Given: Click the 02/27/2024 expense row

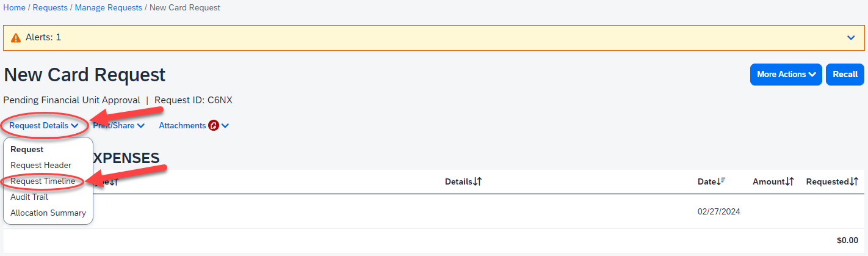Looking at the screenshot, I should point(718,212).
